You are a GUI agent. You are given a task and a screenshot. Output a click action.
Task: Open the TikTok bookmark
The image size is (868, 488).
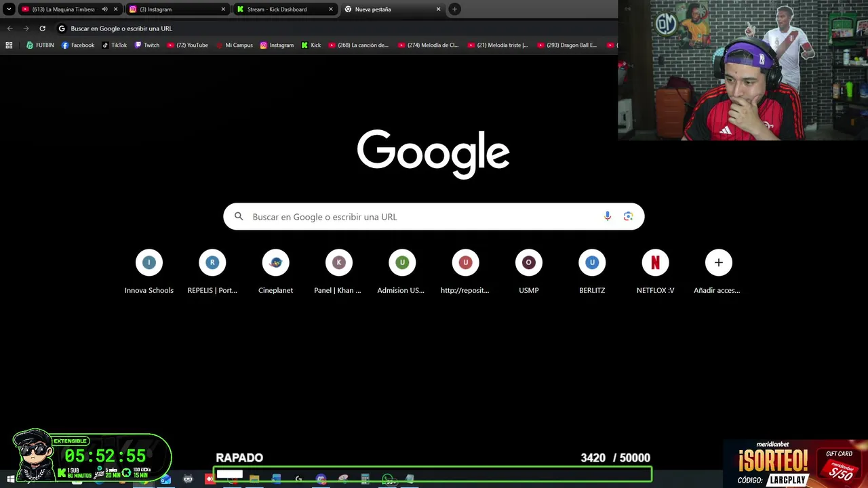click(x=115, y=45)
